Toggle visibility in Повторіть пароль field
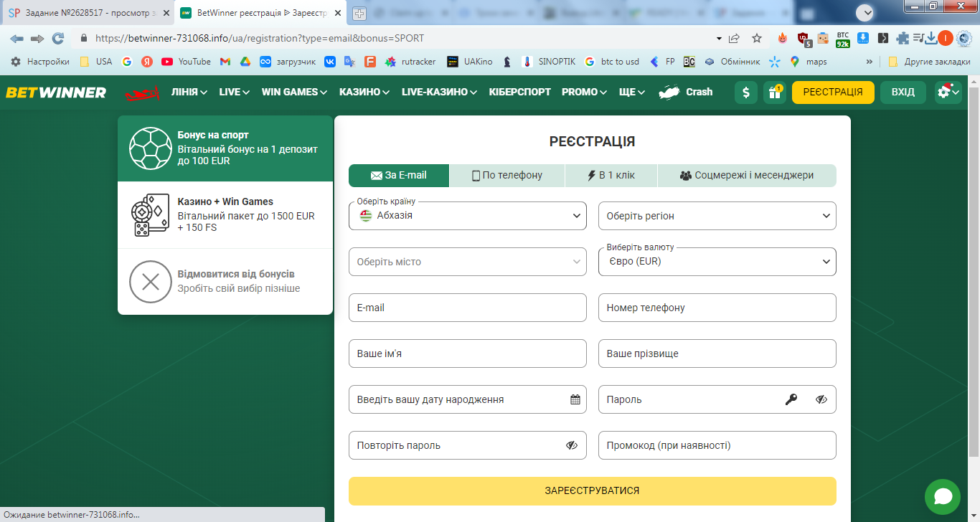 pos(572,445)
